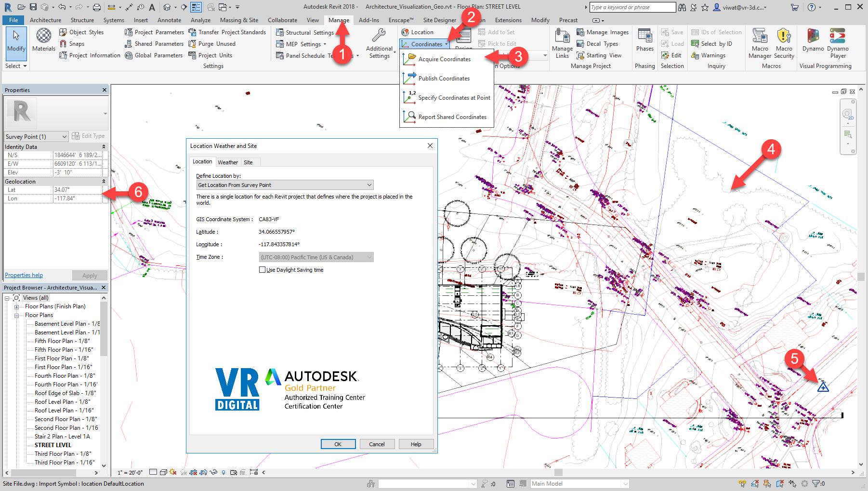Select the Elev value field
The width and height of the screenshot is (868, 491).
(x=78, y=173)
